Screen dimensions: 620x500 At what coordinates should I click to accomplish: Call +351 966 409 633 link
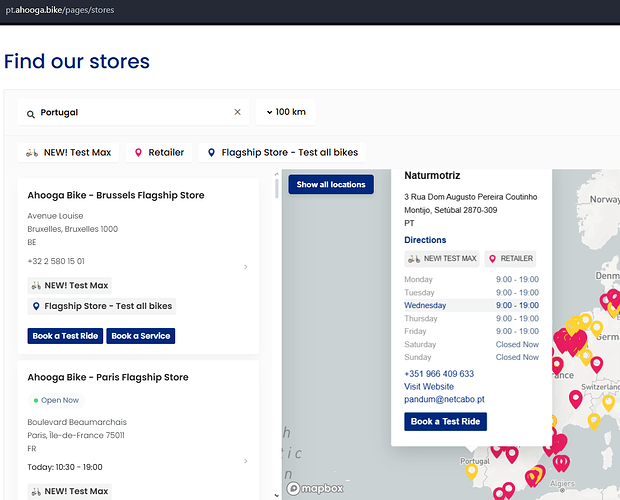(439, 374)
